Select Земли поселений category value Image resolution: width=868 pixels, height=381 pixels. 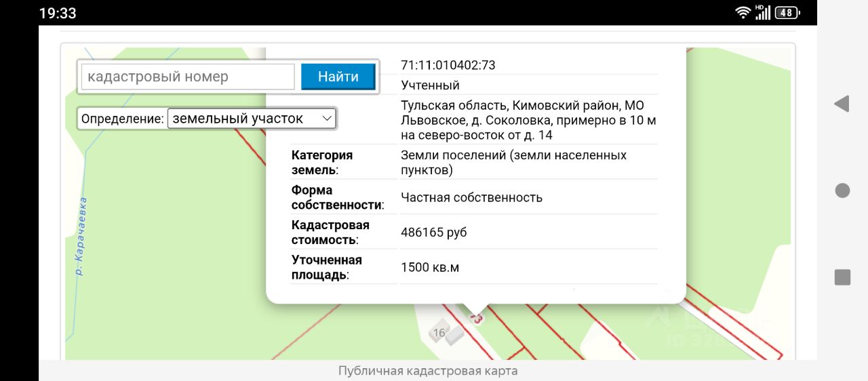[513, 163]
